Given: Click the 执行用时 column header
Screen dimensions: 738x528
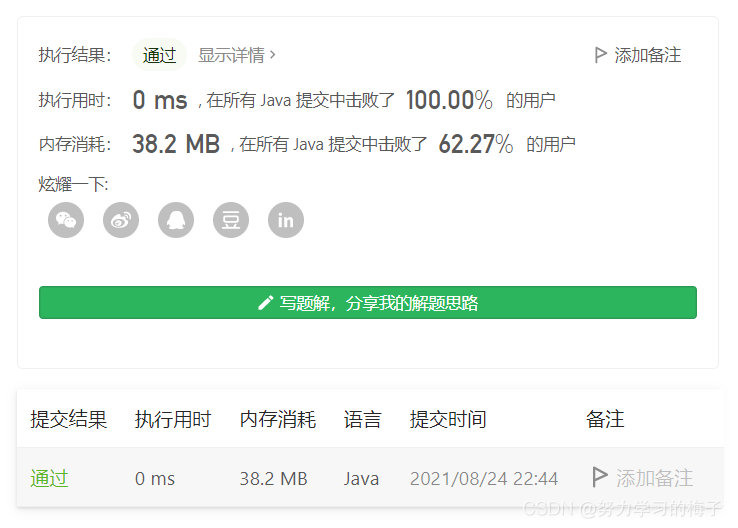Looking at the screenshot, I should click(173, 419).
